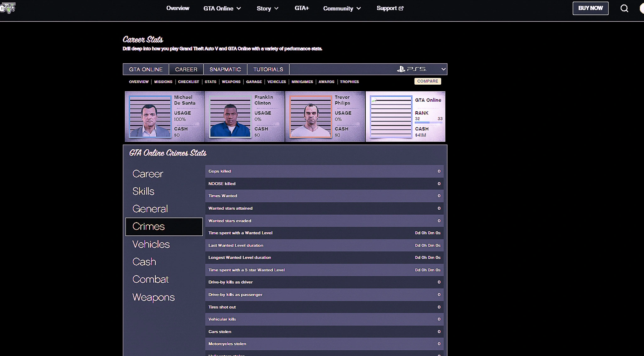Open the MINIGAMES sub-navigation link
The image size is (644, 356).
[x=302, y=82]
